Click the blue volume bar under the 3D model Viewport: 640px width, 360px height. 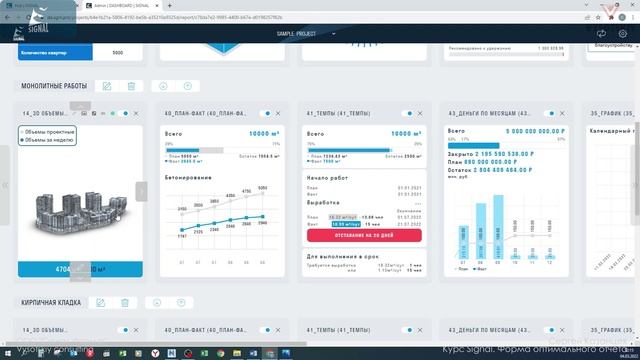(x=80, y=269)
